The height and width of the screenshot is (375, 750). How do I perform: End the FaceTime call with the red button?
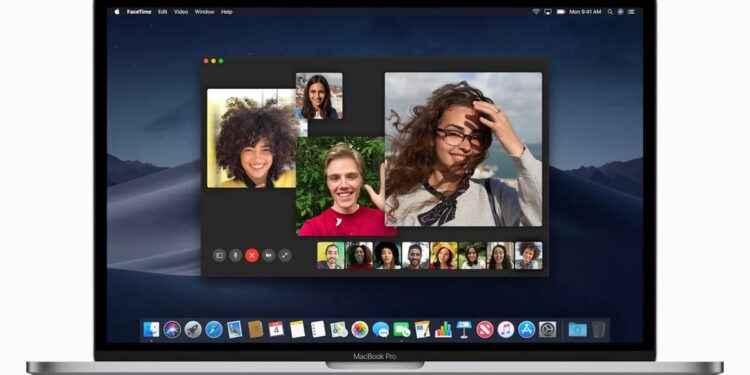(252, 255)
